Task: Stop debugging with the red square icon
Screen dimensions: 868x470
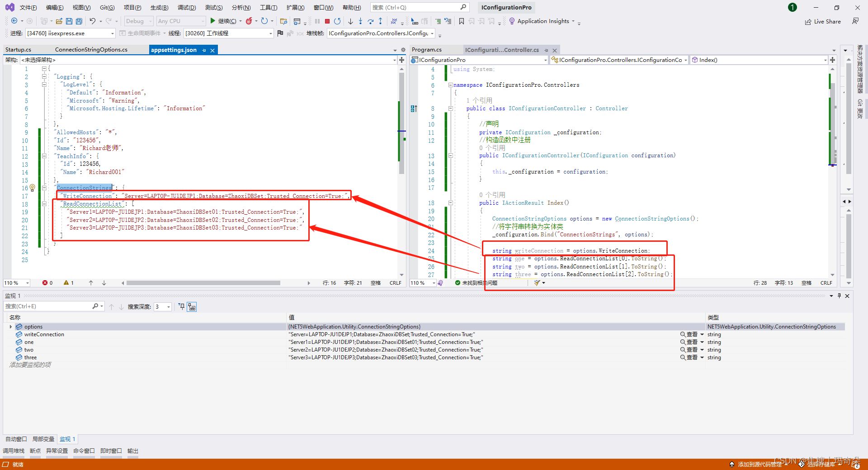Action: 327,21
